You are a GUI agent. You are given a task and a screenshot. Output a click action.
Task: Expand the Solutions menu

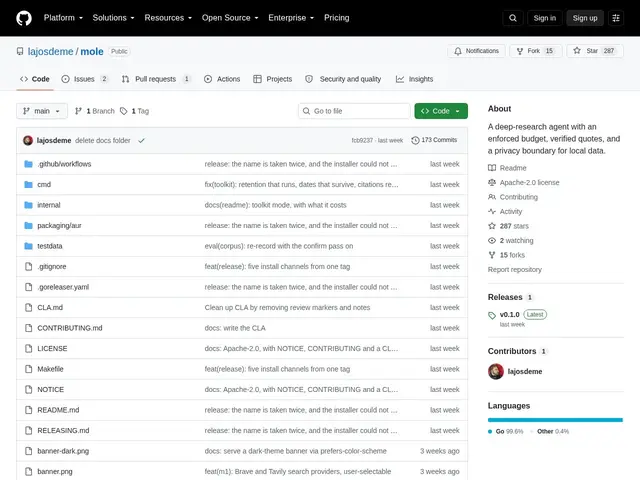[113, 18]
